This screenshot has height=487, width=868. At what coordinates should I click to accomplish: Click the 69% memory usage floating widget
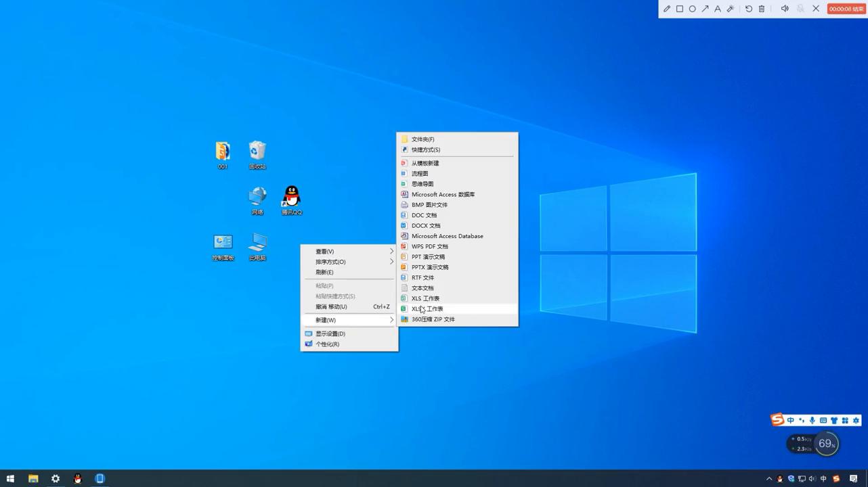click(826, 444)
